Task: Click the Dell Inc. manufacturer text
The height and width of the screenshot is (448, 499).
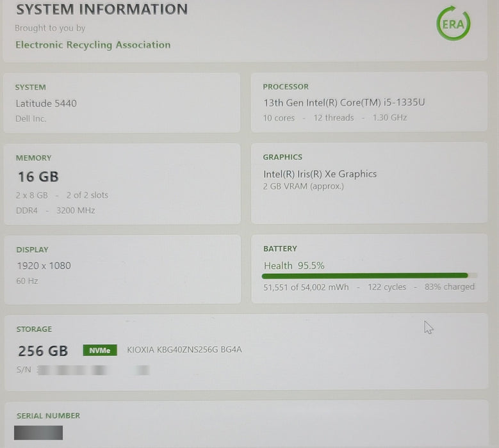Action: coord(31,118)
